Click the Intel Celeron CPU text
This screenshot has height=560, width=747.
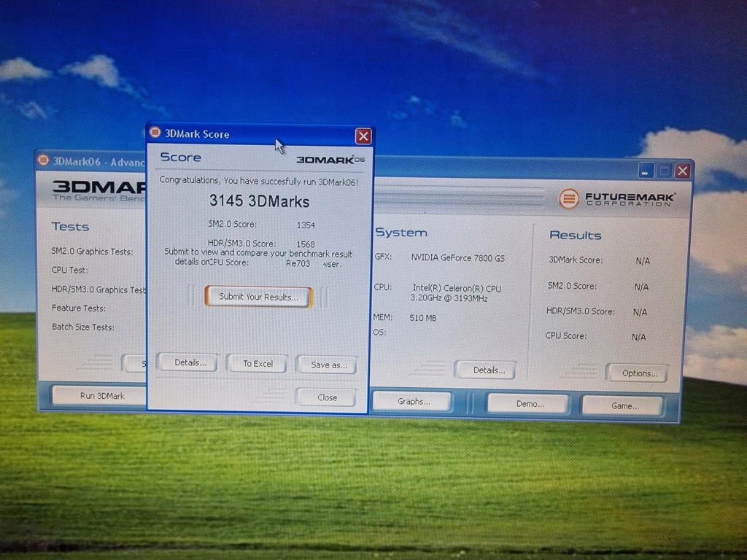point(456,293)
